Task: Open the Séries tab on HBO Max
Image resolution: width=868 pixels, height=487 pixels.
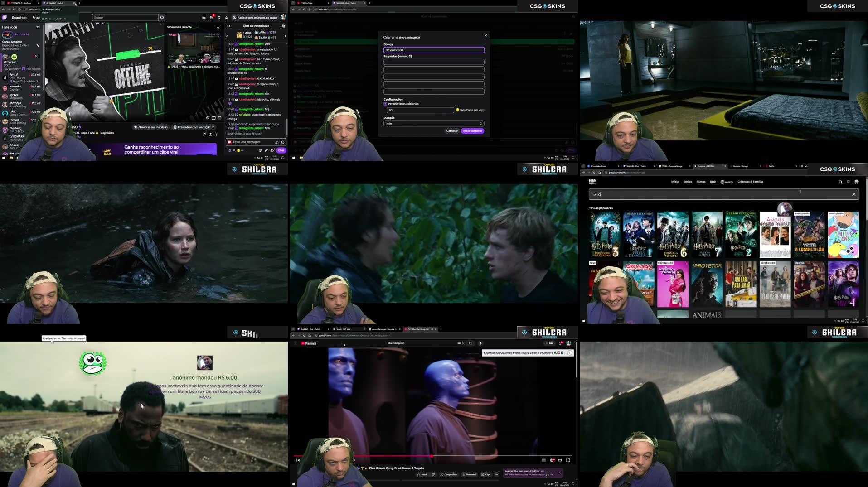Action: click(x=687, y=182)
